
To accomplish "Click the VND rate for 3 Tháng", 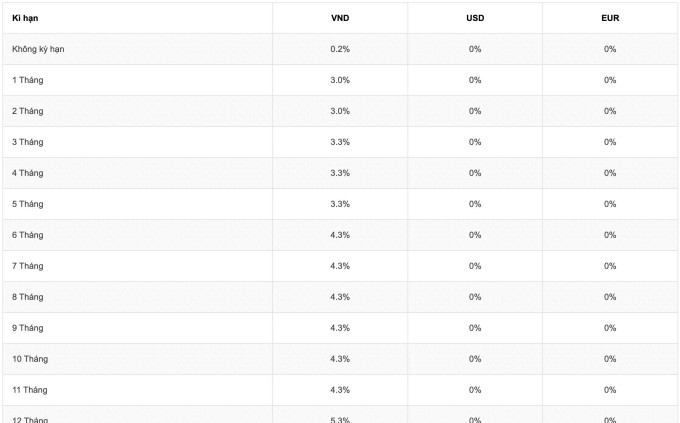I will pyautogui.click(x=340, y=142).
